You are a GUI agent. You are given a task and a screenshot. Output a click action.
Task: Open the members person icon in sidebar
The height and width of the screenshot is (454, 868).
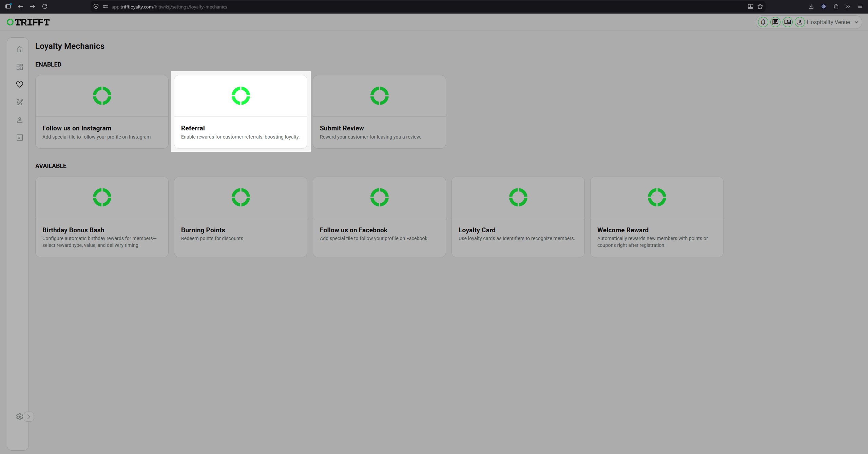(20, 120)
